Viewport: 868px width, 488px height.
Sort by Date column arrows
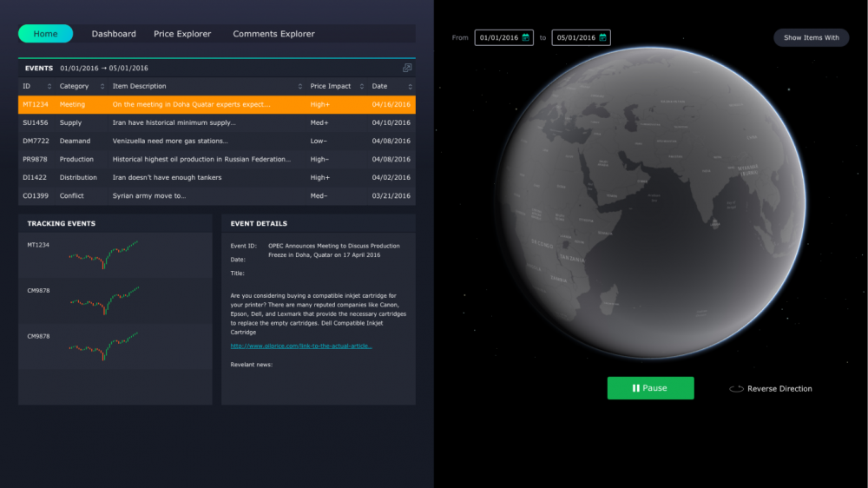coord(411,87)
